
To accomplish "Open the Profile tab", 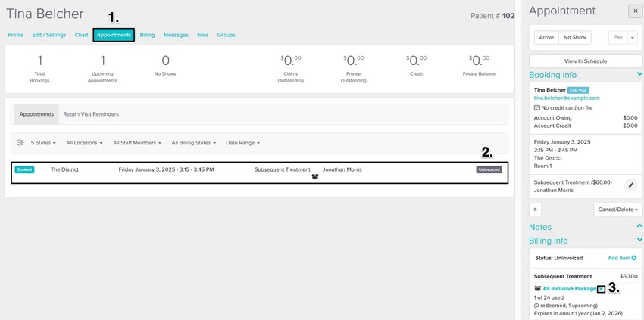I will coord(16,35).
